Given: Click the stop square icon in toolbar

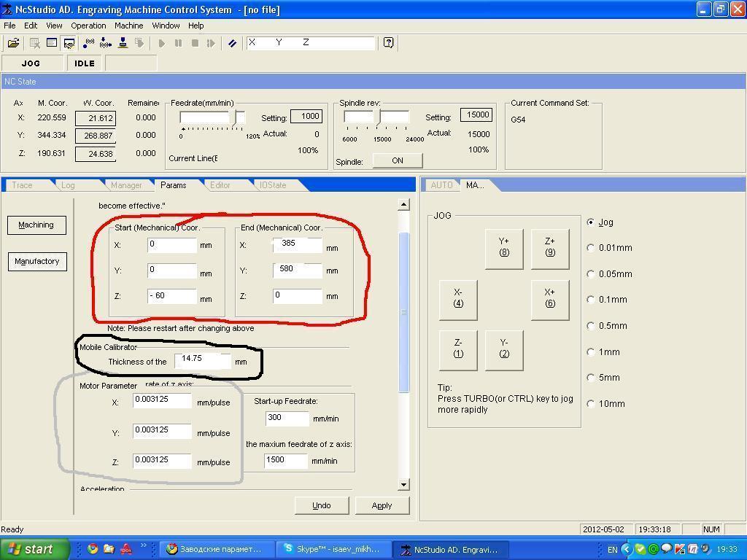Looking at the screenshot, I should [x=195, y=43].
